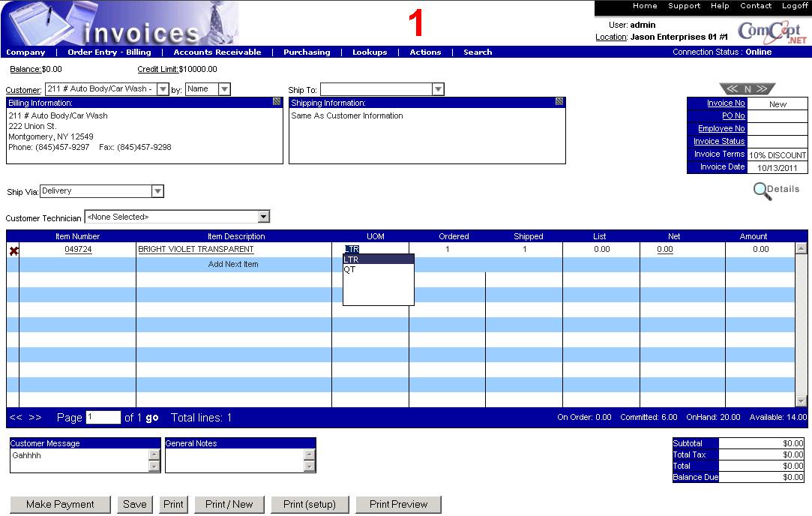Select QT in the UOM list
This screenshot has height=516, width=812.
click(350, 270)
